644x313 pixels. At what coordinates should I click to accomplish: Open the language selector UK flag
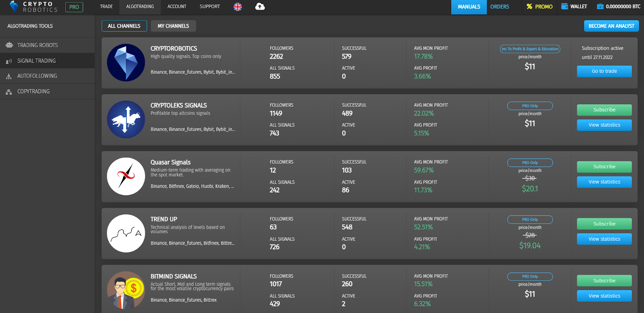pos(238,7)
